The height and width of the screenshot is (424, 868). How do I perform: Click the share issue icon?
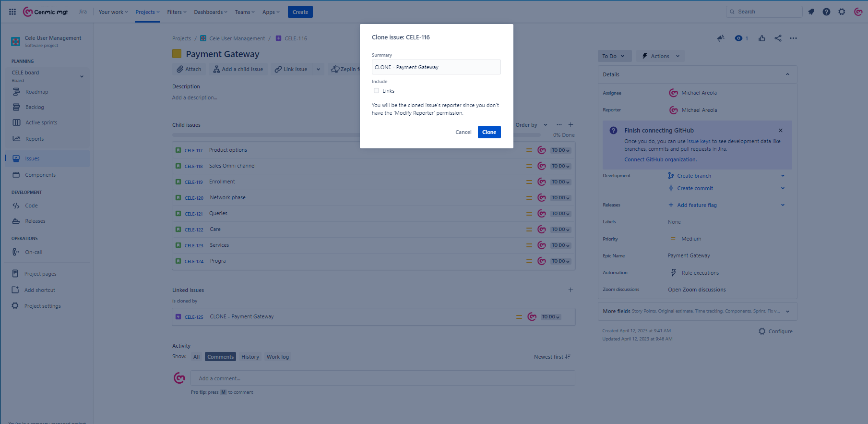[x=778, y=38]
